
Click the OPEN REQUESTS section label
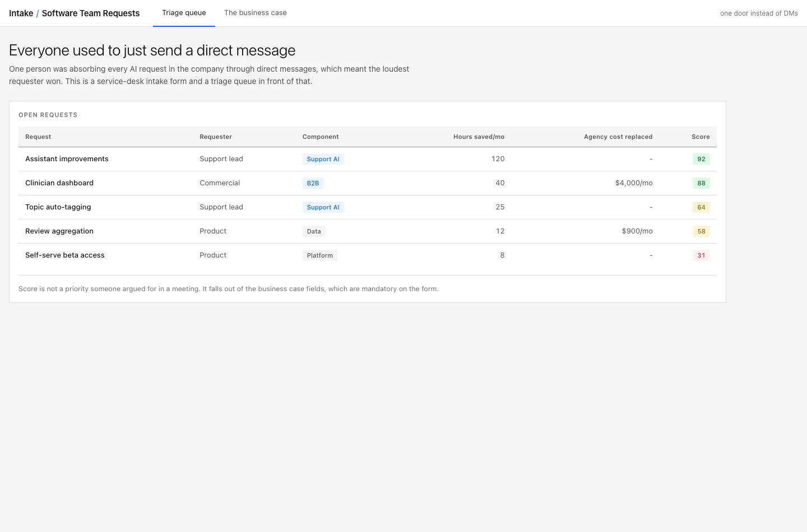click(x=48, y=115)
